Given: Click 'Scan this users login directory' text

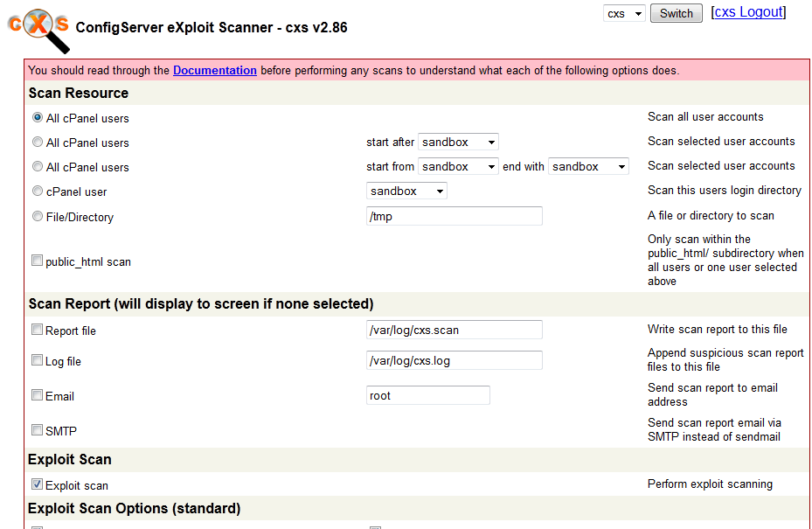Looking at the screenshot, I should point(725,190).
